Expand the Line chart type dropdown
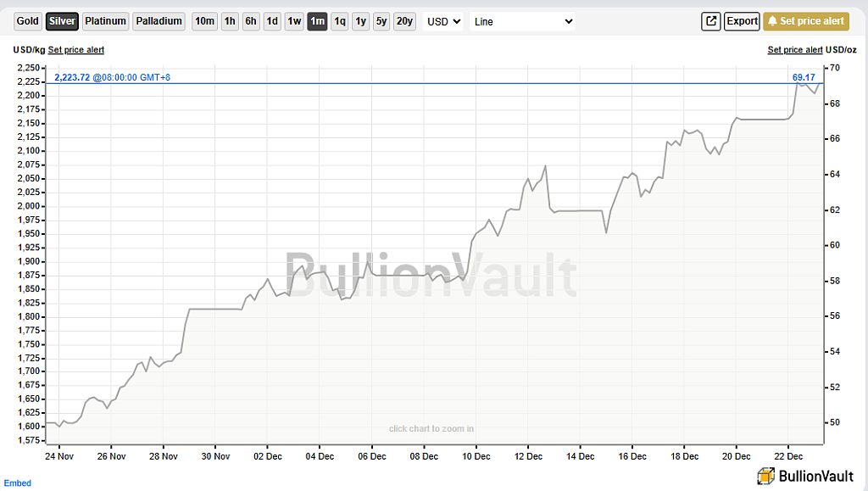The height and width of the screenshot is (491, 868). pyautogui.click(x=522, y=21)
